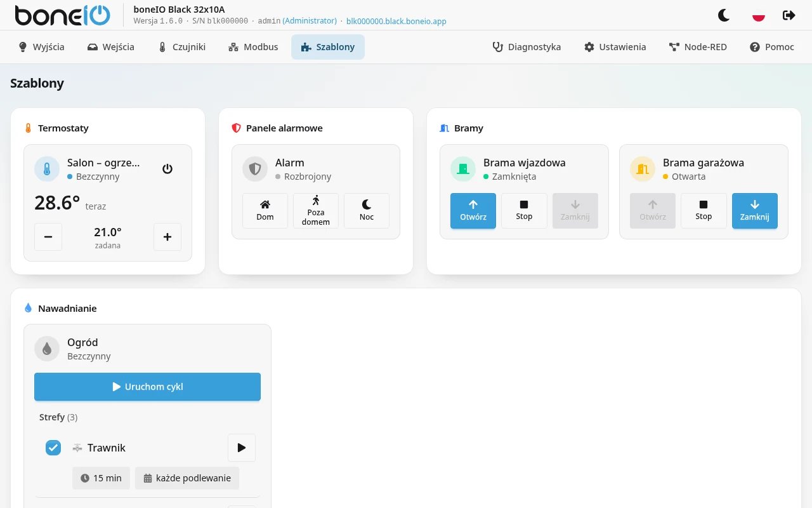Screen dimensions: 812x508
Task: Close the Brama garażowa gate
Action: 755,211
